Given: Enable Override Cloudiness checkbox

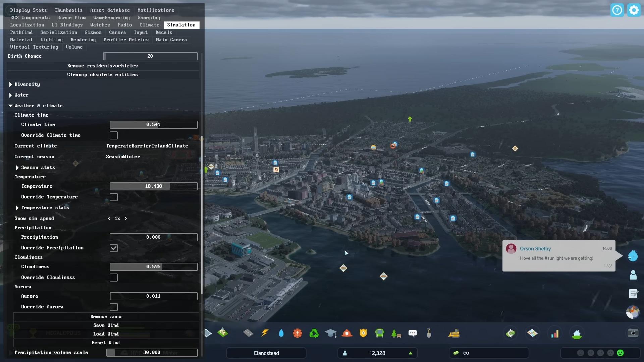Looking at the screenshot, I should 114,278.
